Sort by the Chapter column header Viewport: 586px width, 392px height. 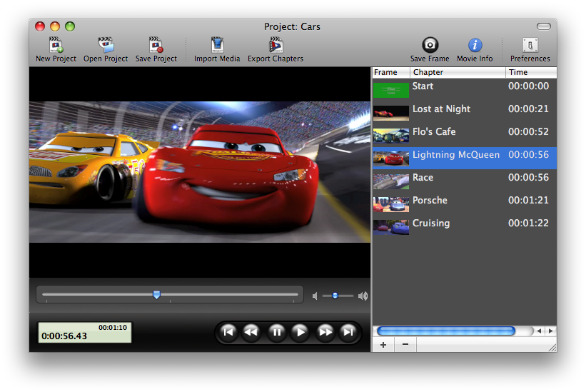click(458, 72)
